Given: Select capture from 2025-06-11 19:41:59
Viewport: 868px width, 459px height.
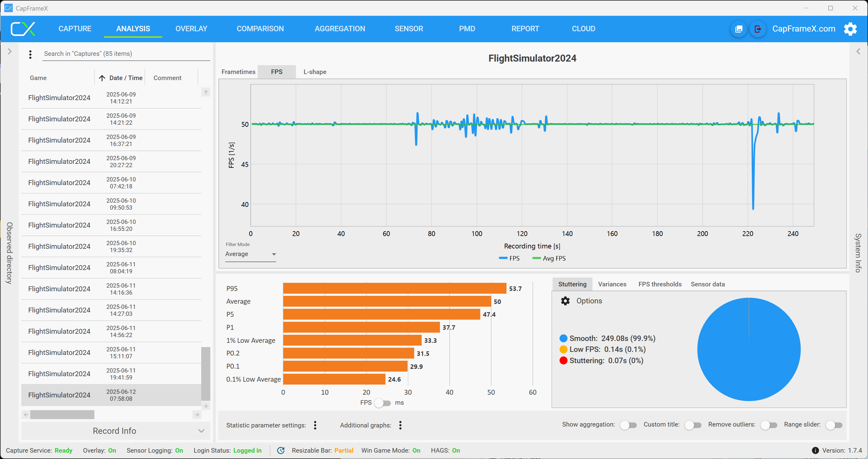Looking at the screenshot, I should 111,374.
